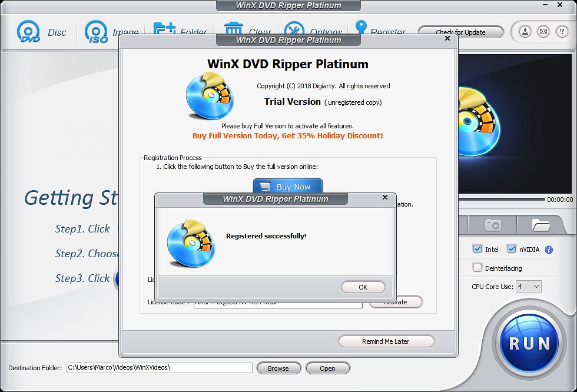
Task: Click the snapshot camera icon
Action: pyautogui.click(x=493, y=225)
